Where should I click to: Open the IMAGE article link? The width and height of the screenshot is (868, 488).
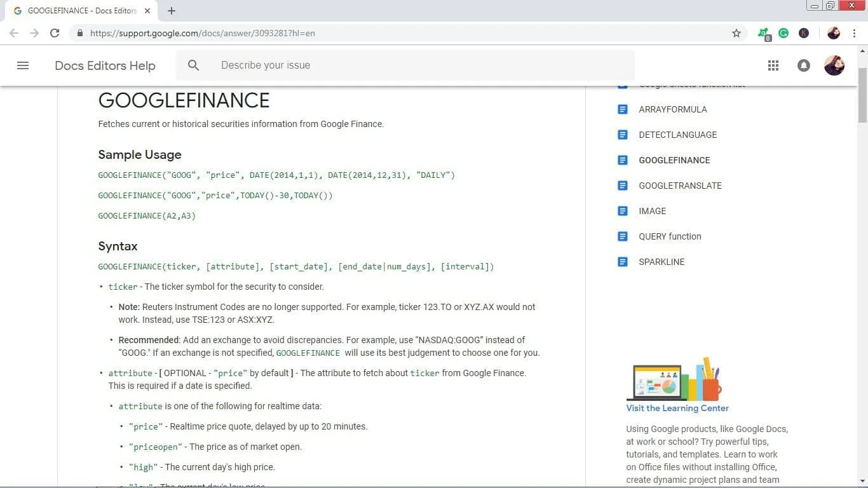tap(653, 211)
